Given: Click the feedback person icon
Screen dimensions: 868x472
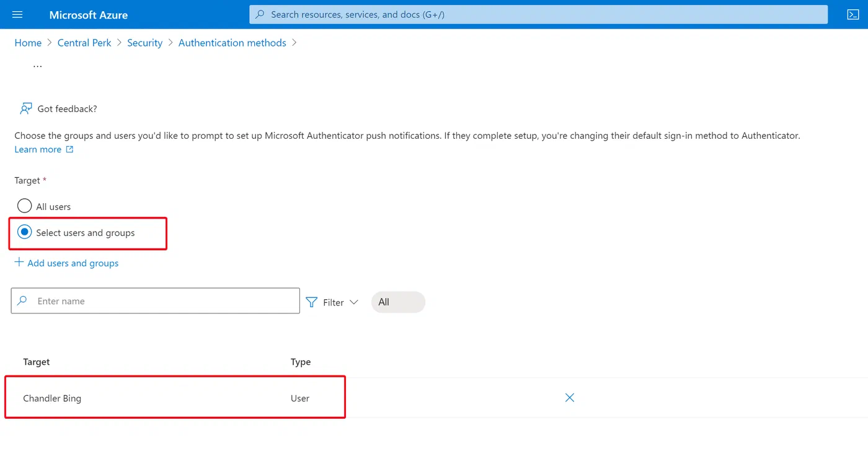Looking at the screenshot, I should click(25, 108).
